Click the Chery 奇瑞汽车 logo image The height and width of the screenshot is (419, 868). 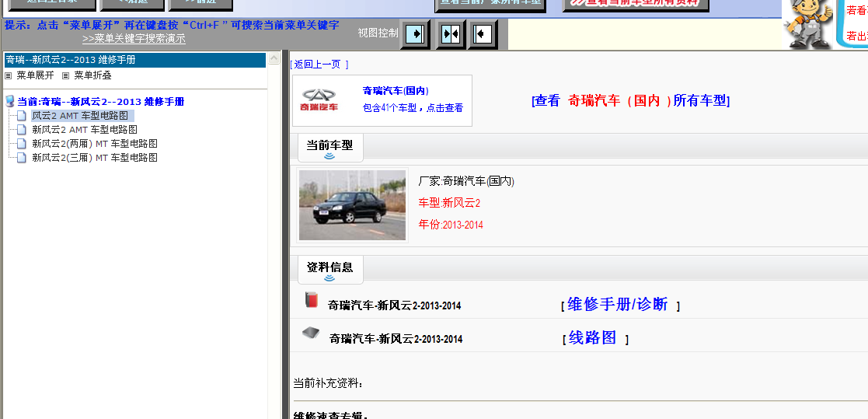319,100
